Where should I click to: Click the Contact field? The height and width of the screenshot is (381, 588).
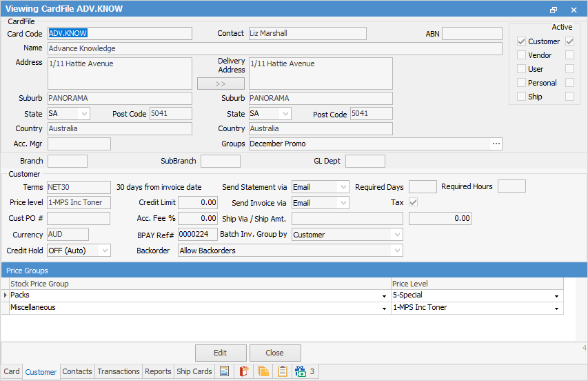pyautogui.click(x=307, y=33)
